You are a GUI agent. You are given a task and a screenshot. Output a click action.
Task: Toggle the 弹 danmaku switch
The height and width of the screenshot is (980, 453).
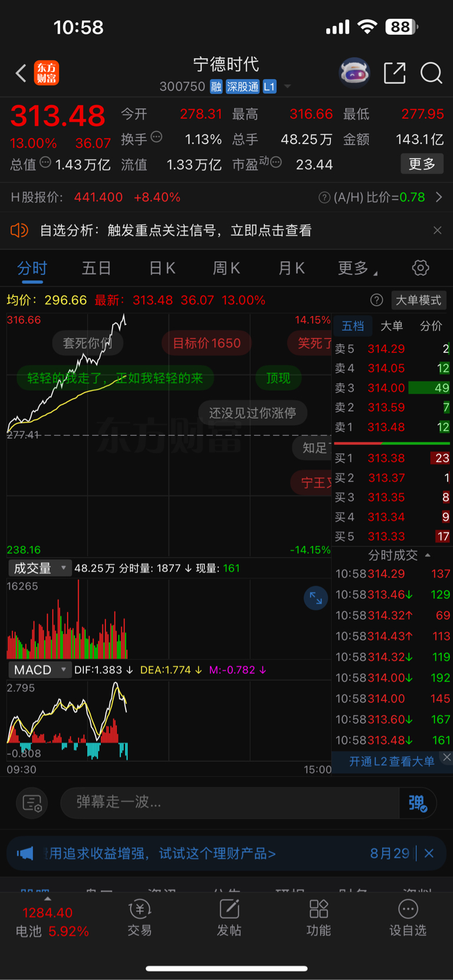418,803
